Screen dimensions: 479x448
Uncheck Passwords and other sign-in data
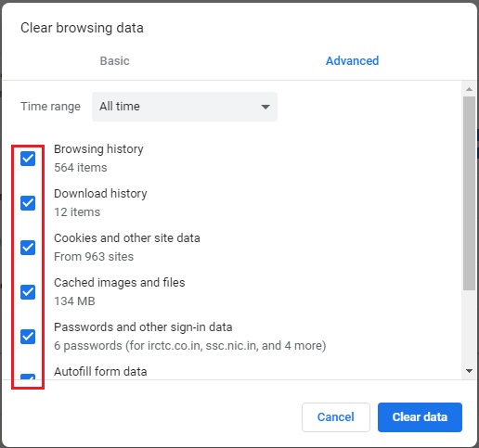click(x=28, y=337)
